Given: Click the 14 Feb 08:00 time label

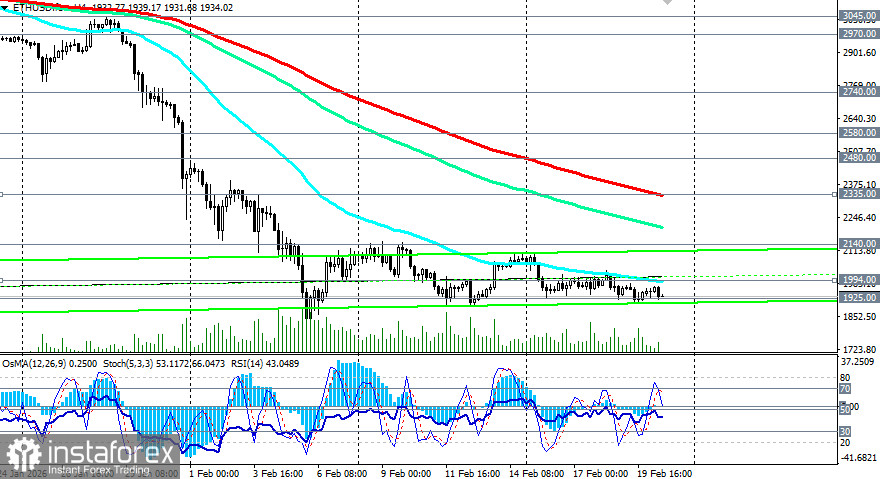Looking at the screenshot, I should pos(537,473).
